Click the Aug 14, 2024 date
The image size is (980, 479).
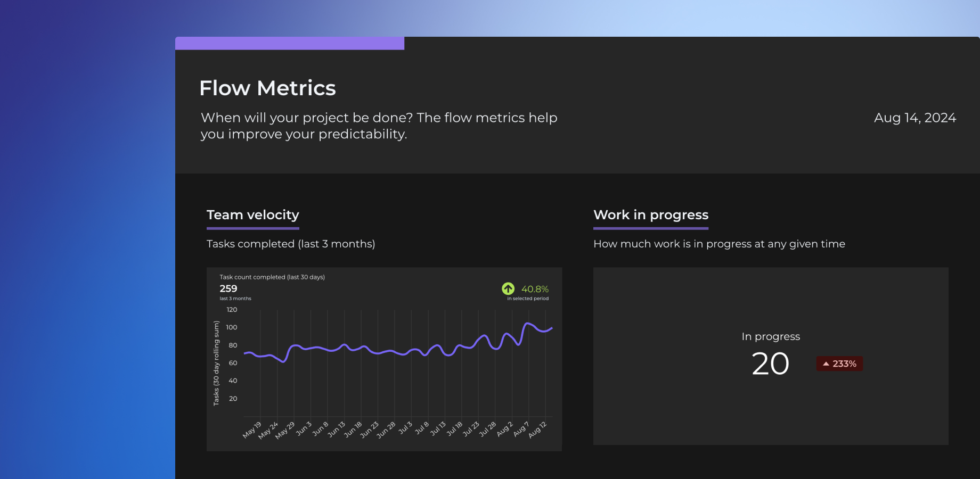tap(915, 118)
